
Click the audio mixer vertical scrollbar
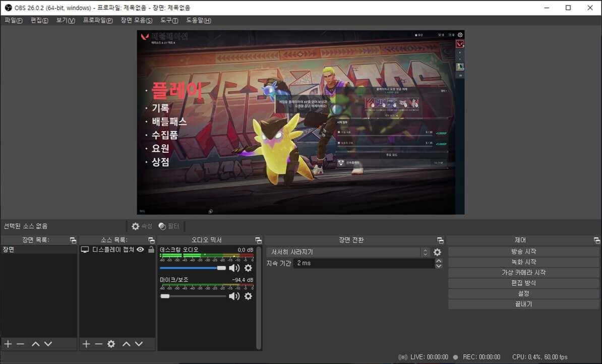(x=259, y=297)
